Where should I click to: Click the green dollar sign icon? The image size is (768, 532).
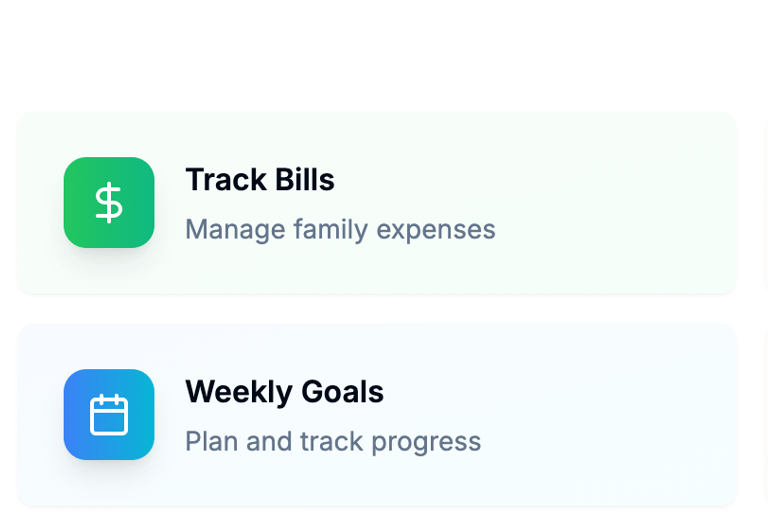pyautogui.click(x=109, y=202)
